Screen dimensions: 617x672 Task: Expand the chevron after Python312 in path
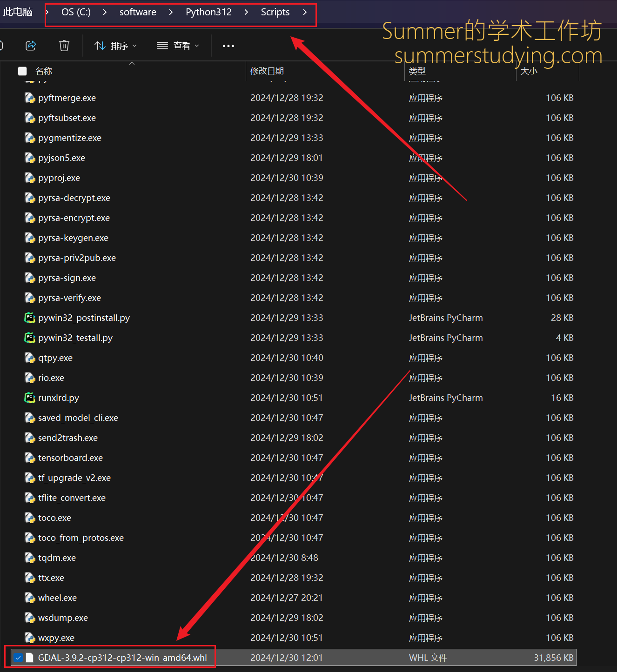246,12
